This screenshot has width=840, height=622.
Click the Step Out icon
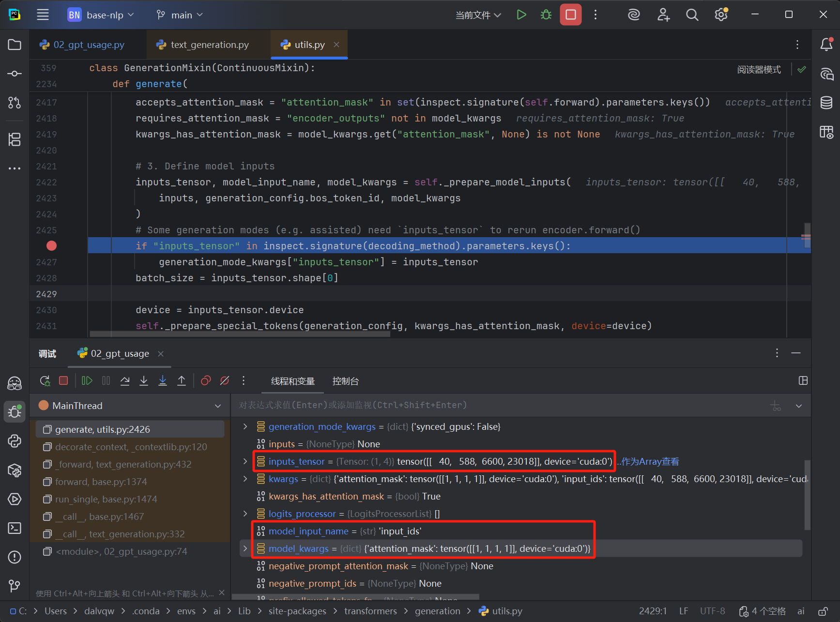pyautogui.click(x=182, y=381)
